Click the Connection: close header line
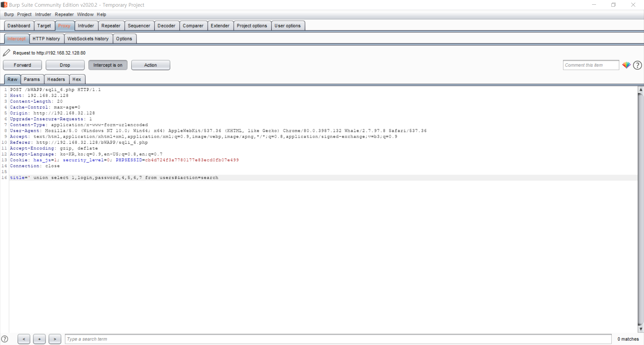 pyautogui.click(x=35, y=166)
